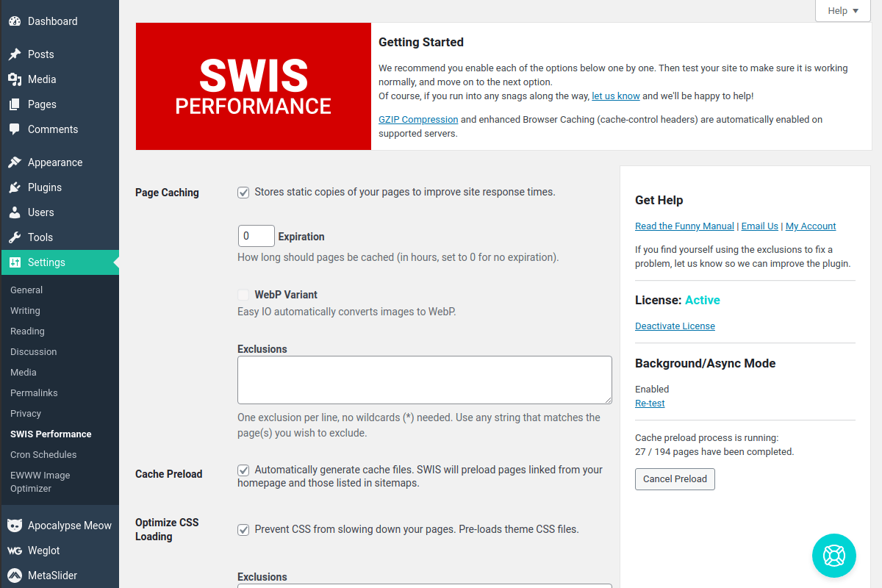Toggle the Optimize CSS Loading checkbox
The height and width of the screenshot is (588, 882).
243,529
